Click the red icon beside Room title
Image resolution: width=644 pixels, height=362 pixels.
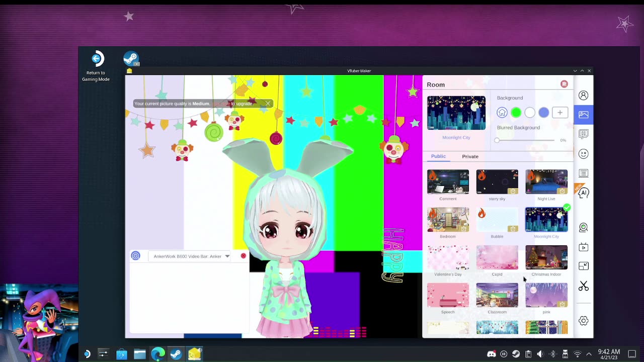coord(564,84)
